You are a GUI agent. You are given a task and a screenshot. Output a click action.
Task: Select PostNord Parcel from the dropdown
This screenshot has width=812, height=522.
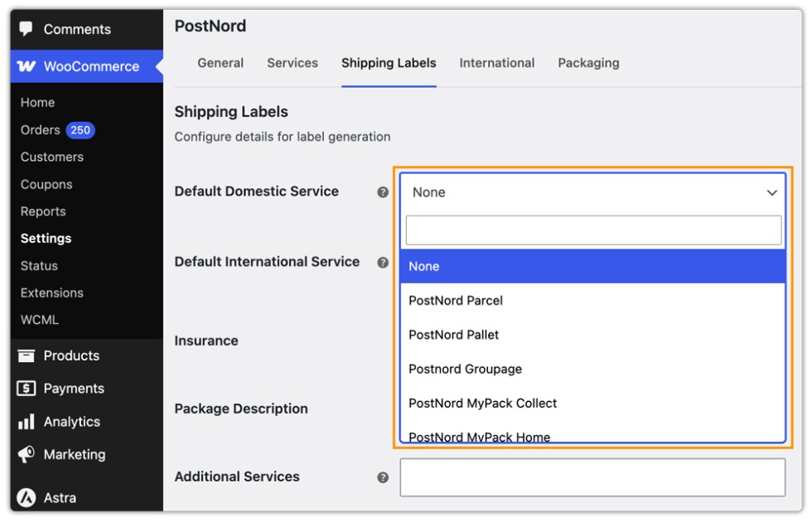(x=592, y=300)
